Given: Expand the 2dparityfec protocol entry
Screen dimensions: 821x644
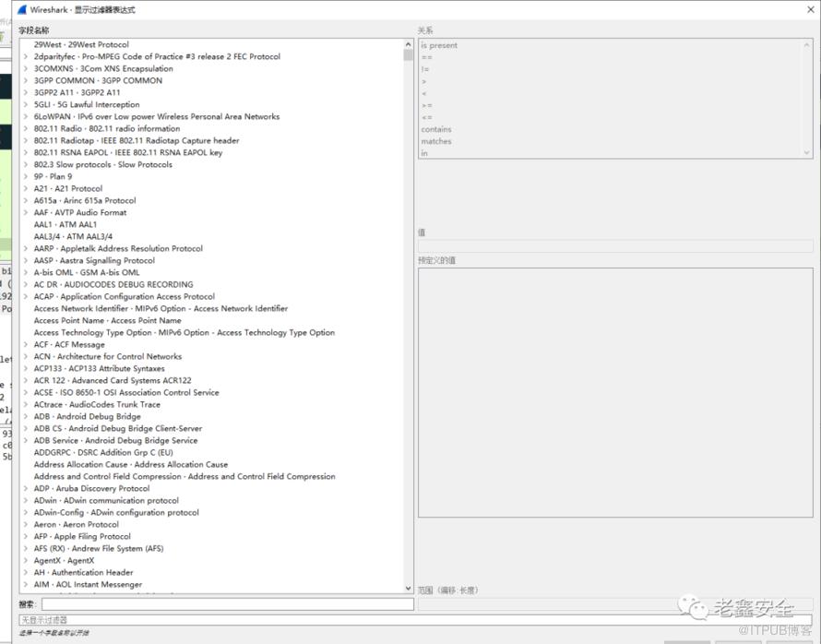Looking at the screenshot, I should (x=25, y=56).
